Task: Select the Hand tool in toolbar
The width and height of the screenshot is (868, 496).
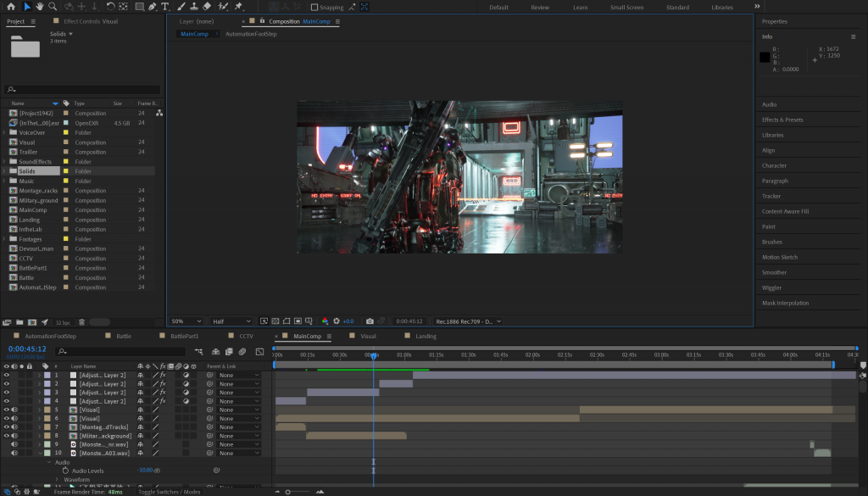Action: 40,7
